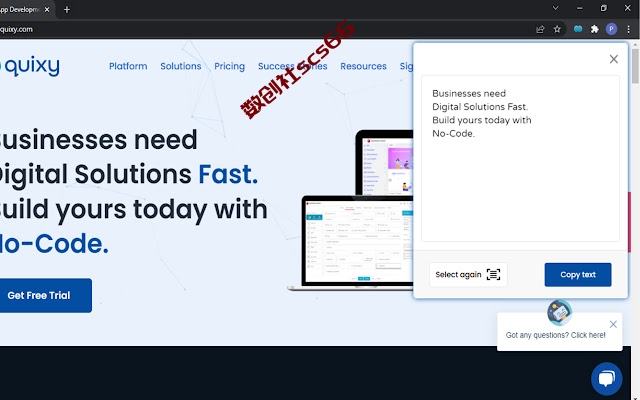Click the Get Free Trial button
The image size is (640, 400).
(x=44, y=296)
